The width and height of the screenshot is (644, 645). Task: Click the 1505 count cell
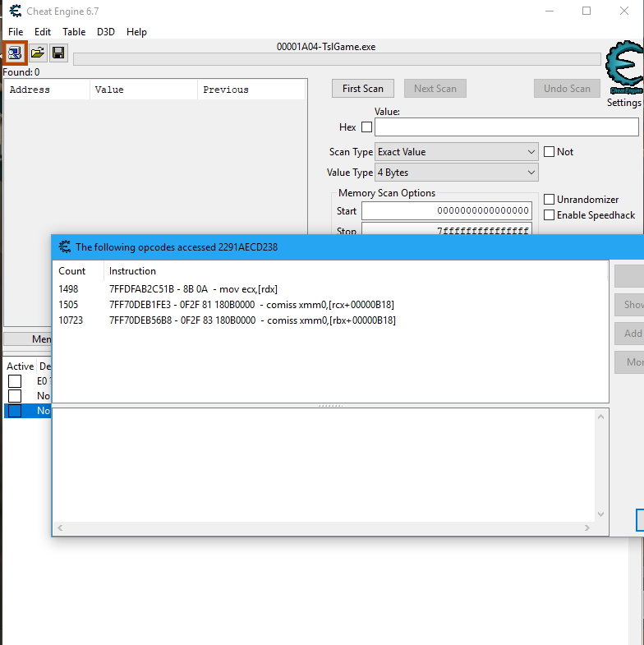68,305
